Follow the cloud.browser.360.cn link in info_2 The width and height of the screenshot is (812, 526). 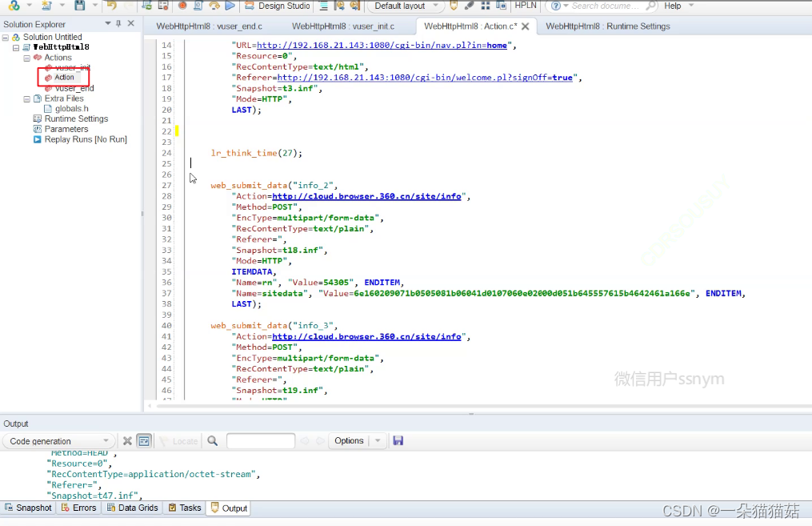[x=366, y=196]
